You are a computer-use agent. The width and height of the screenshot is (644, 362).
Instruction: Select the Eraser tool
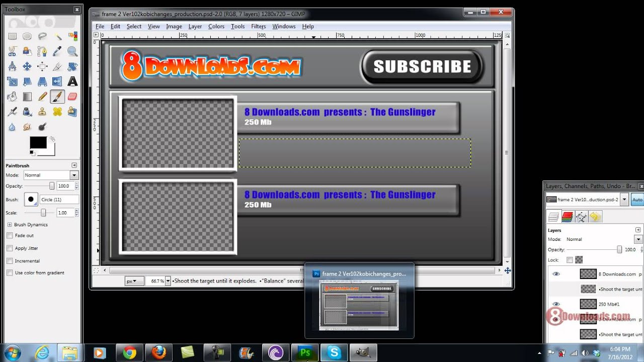click(72, 97)
